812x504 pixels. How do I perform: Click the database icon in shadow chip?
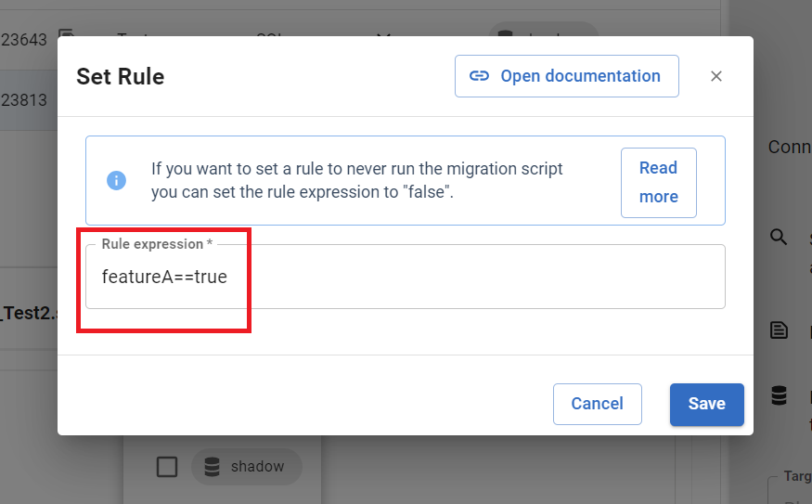214,467
